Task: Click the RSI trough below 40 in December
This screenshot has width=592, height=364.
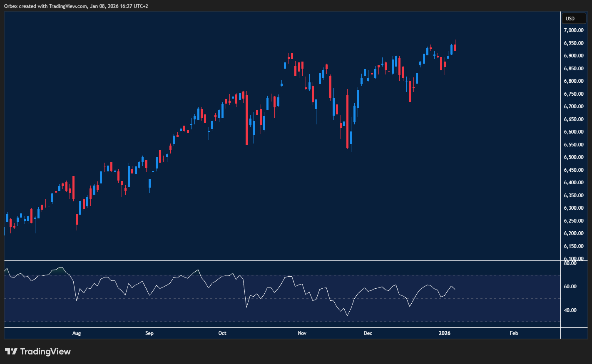Action: pyautogui.click(x=348, y=315)
